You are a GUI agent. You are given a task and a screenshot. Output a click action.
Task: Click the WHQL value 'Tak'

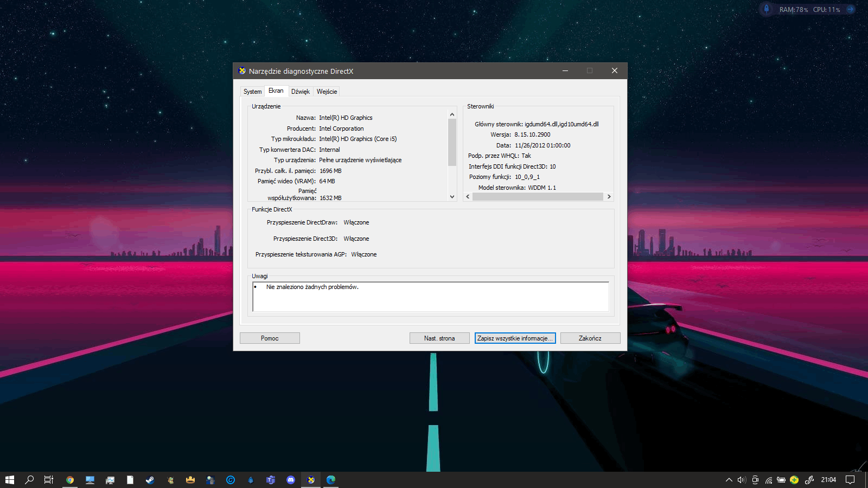(526, 156)
